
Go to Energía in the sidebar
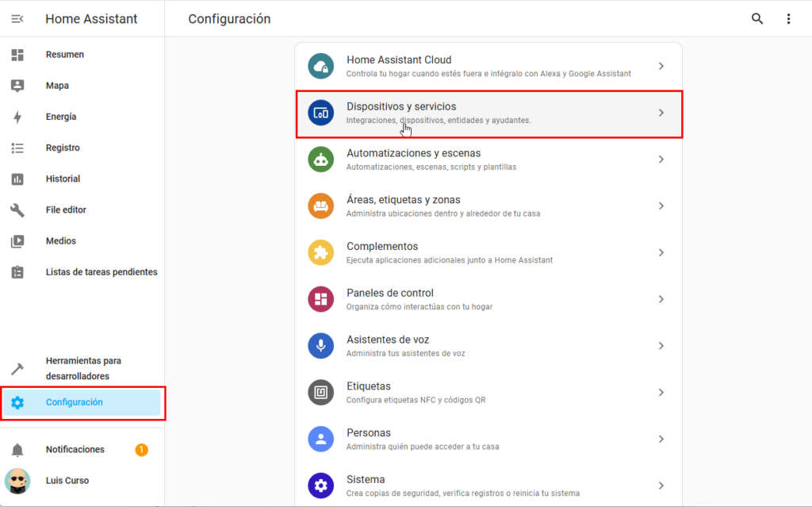point(61,117)
